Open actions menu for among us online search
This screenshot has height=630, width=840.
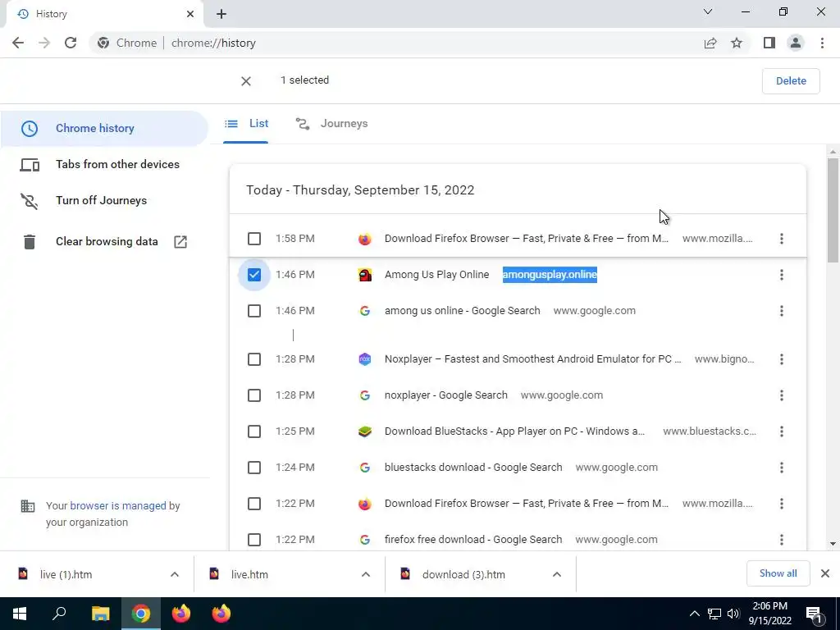pyautogui.click(x=782, y=311)
